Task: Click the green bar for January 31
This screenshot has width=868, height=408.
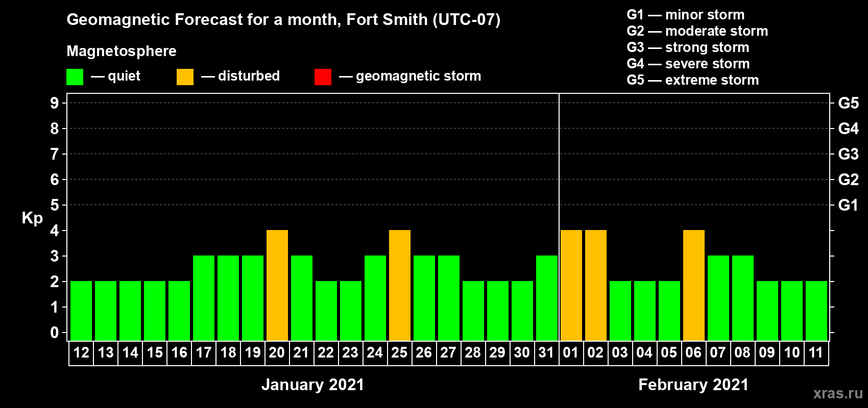Action: tap(547, 298)
